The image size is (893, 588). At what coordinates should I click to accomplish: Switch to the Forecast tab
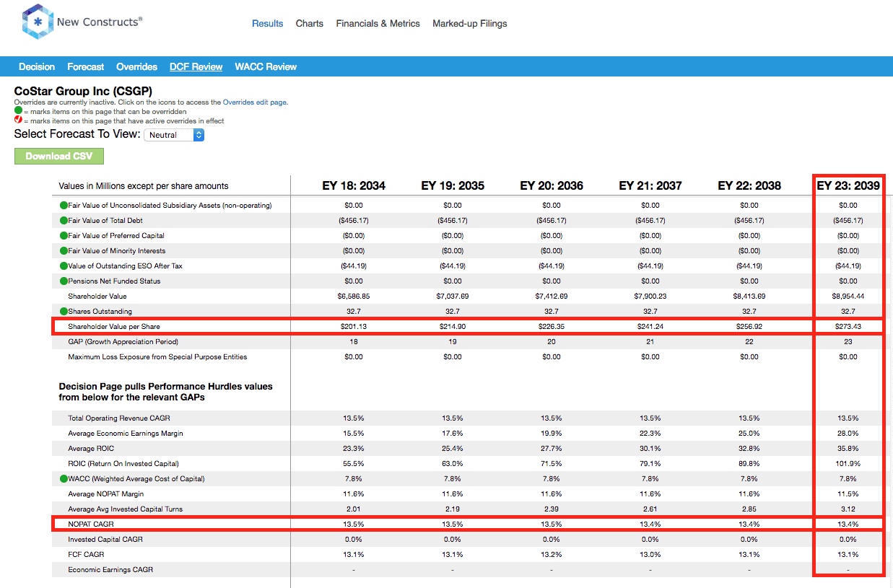(x=86, y=67)
